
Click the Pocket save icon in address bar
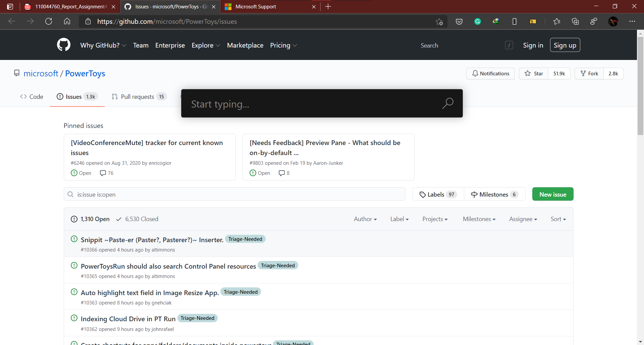pyautogui.click(x=459, y=21)
